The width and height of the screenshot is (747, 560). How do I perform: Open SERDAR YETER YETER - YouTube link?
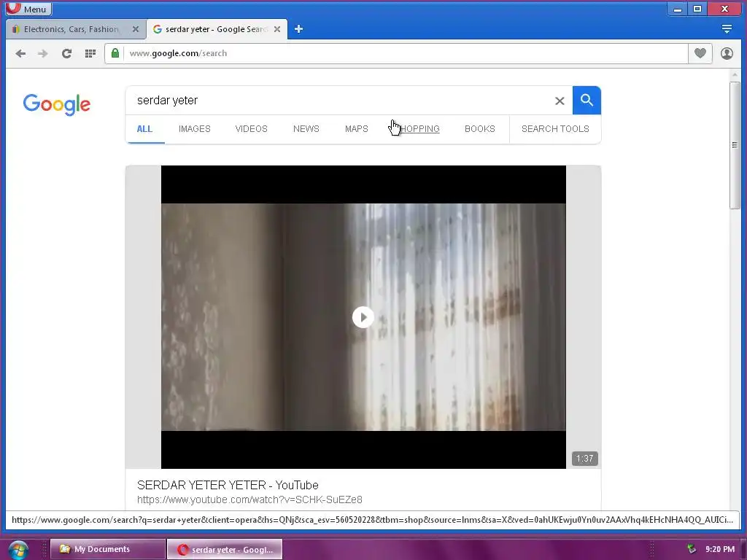(x=228, y=485)
